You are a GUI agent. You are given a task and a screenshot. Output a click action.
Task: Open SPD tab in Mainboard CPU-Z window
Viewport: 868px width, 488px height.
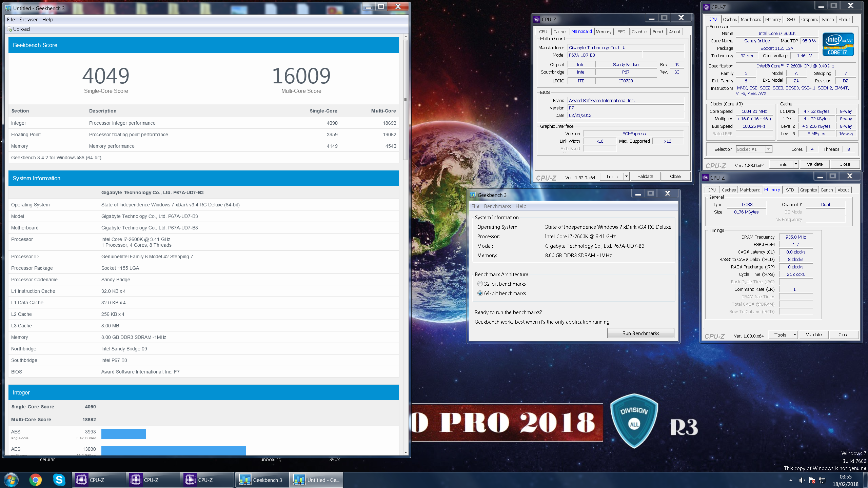click(x=621, y=32)
